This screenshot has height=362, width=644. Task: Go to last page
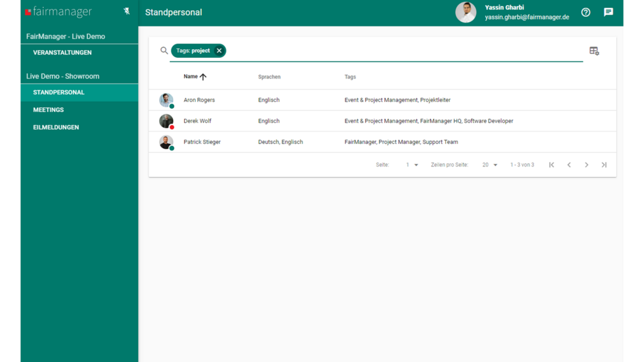[604, 165]
